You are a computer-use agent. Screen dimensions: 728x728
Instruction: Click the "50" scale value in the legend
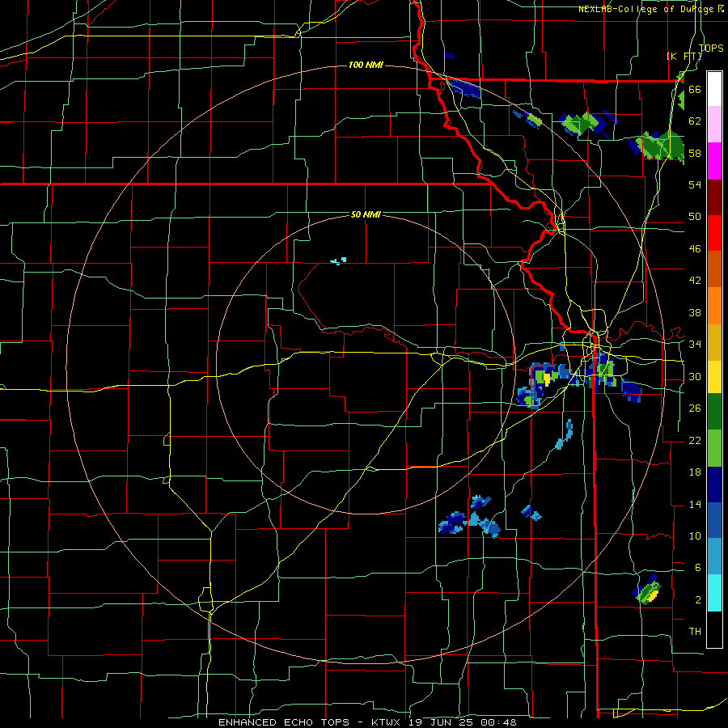pyautogui.click(x=695, y=217)
